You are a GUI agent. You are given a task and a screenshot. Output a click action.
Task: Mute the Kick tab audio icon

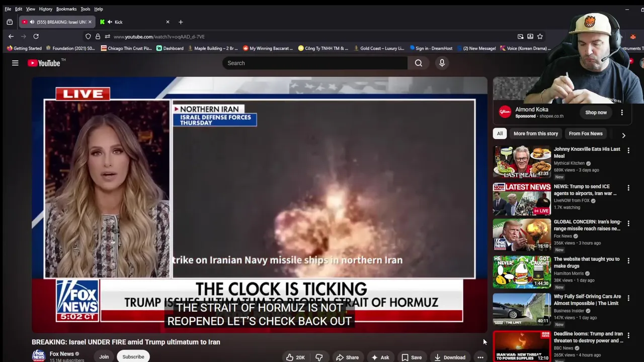(x=110, y=22)
